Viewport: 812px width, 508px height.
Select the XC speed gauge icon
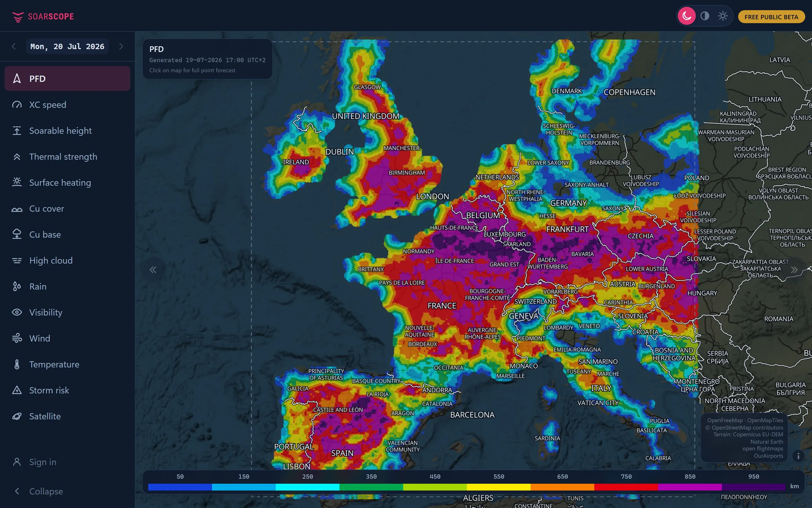[17, 105]
